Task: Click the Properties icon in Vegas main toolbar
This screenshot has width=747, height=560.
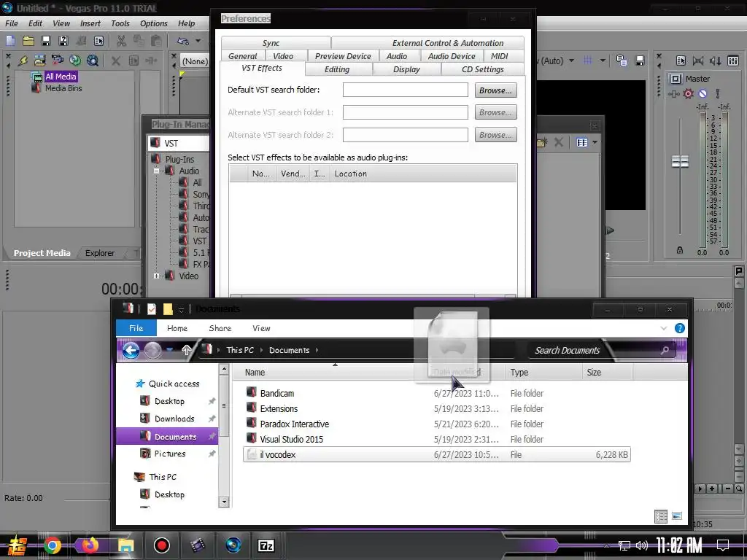Action: point(98,41)
